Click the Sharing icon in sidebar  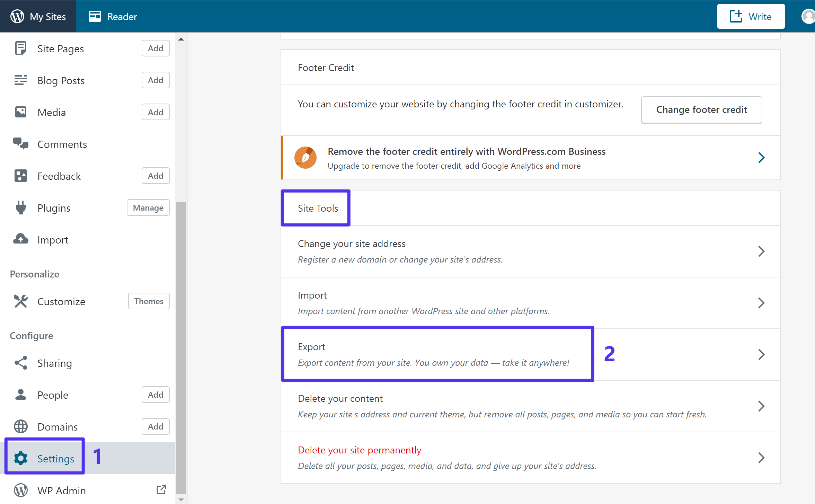pos(21,363)
